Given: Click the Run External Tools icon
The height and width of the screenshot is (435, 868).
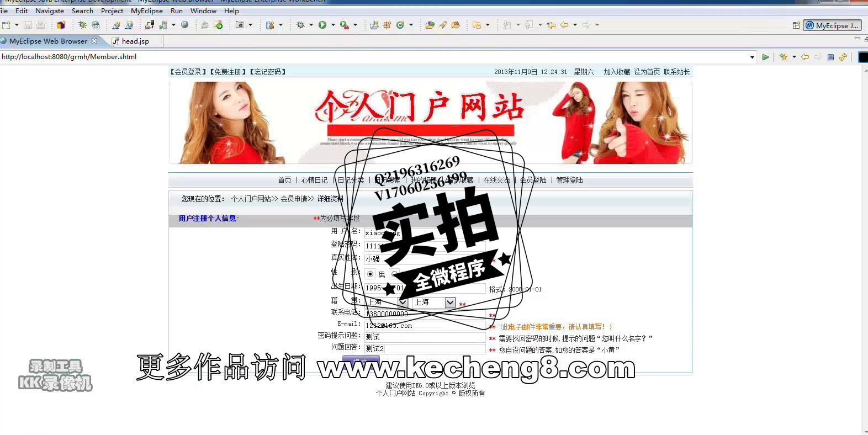Looking at the screenshot, I should (x=344, y=25).
